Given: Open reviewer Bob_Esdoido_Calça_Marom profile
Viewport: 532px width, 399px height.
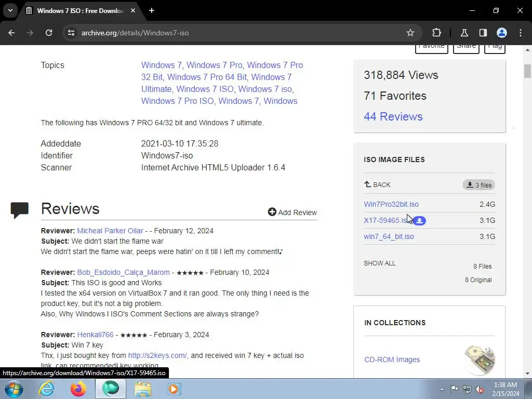Looking at the screenshot, I should [124, 272].
